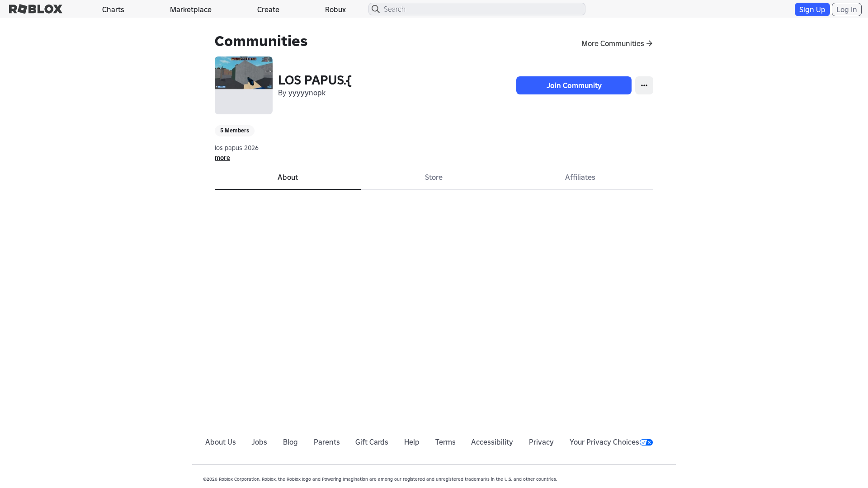Open the Robux page

tap(335, 9)
